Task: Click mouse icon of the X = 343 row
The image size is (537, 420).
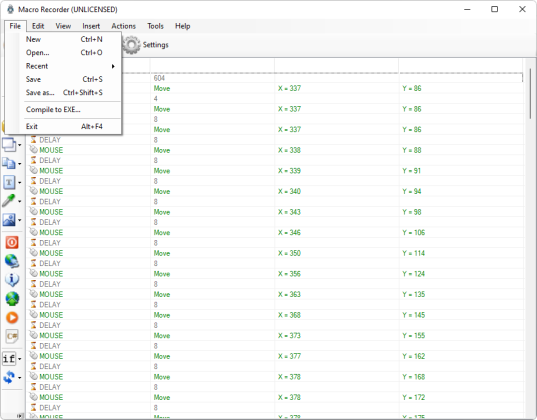Action: (33, 211)
